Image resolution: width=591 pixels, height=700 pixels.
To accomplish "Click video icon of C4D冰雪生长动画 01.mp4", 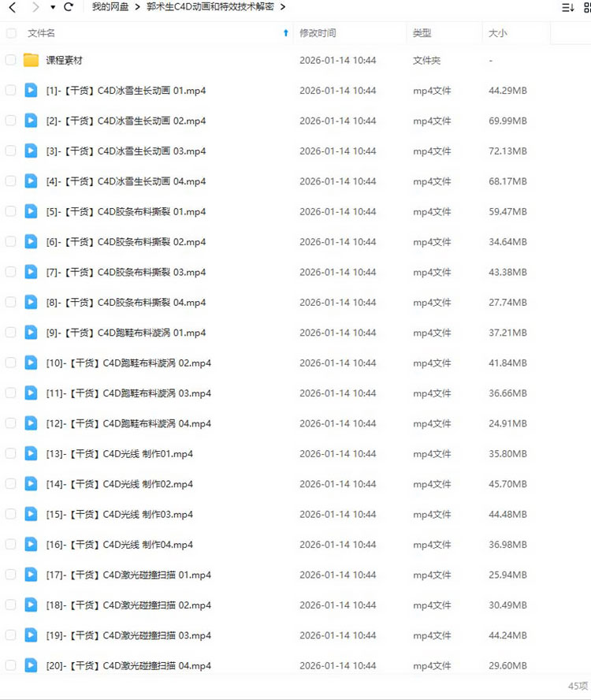I will click(x=31, y=91).
